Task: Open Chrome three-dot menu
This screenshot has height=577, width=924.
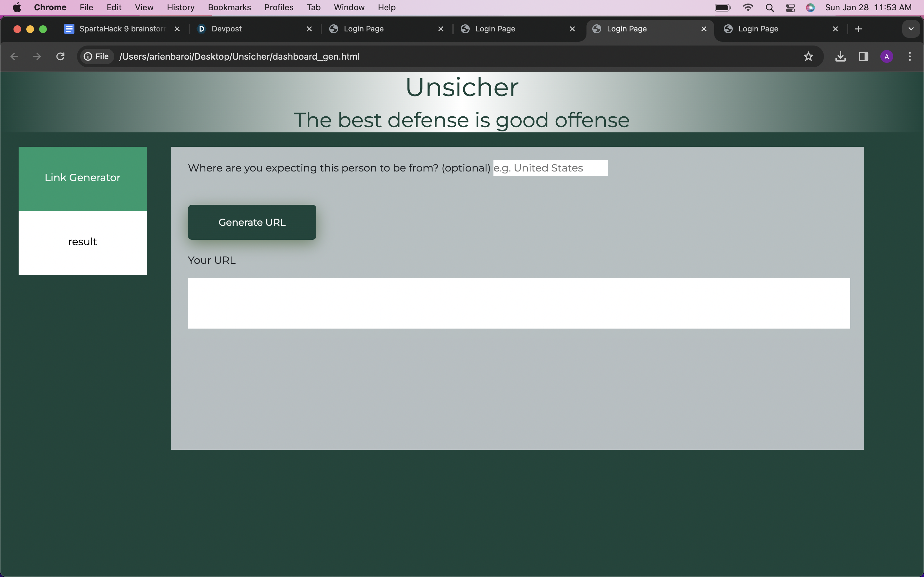Action: coord(910,56)
